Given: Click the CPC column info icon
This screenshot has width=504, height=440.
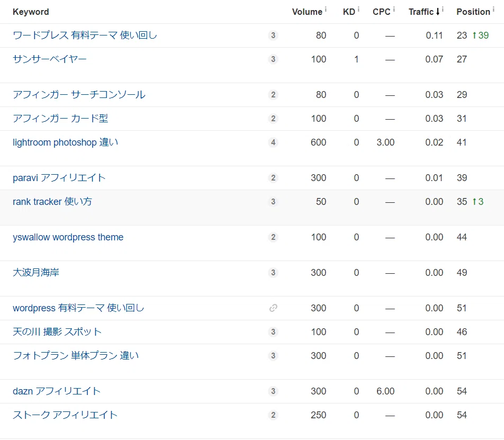Looking at the screenshot, I should click(394, 9).
